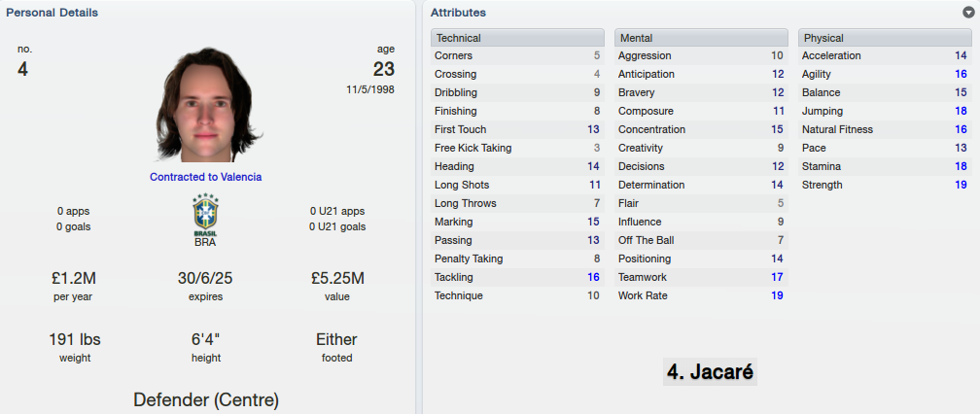Click the Attributes panel title
This screenshot has height=414, width=980.
click(x=458, y=13)
